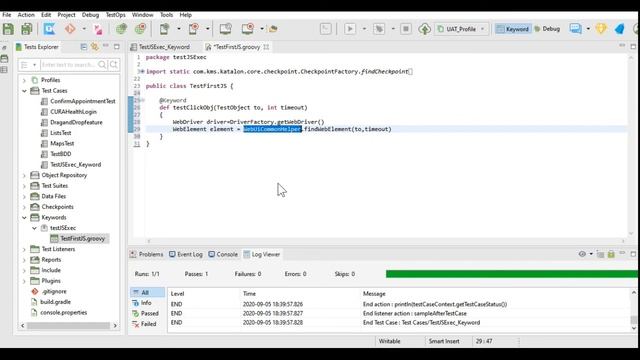Expand the Profiles folder
The height and width of the screenshot is (360, 640).
(24, 80)
